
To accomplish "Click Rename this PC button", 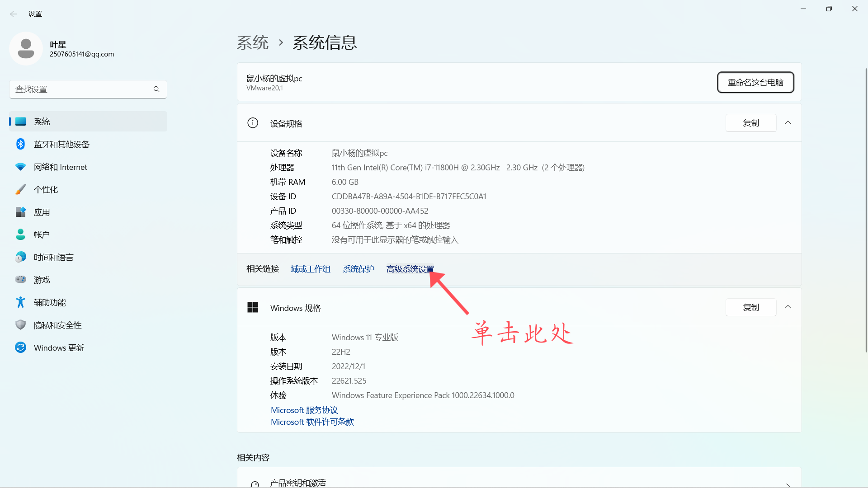I will 755,83.
